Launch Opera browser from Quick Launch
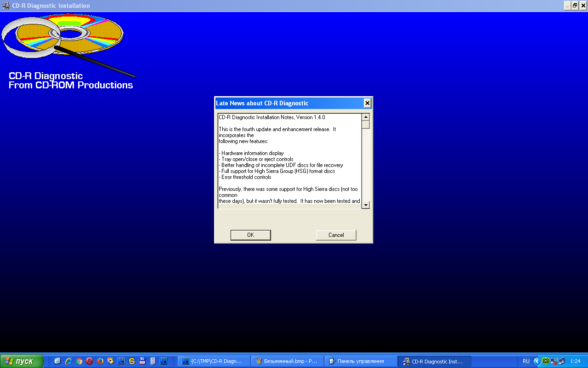Viewport: 588px width, 368px height. click(90, 361)
